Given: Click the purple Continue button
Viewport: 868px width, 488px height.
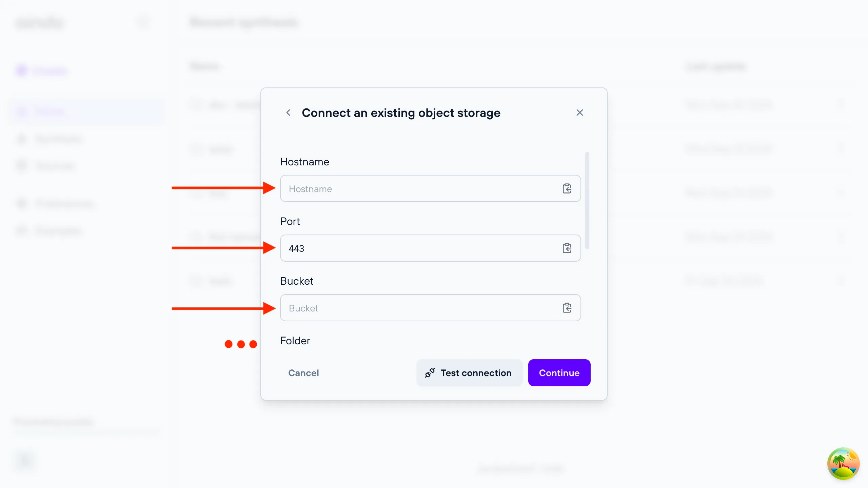Looking at the screenshot, I should tap(559, 373).
